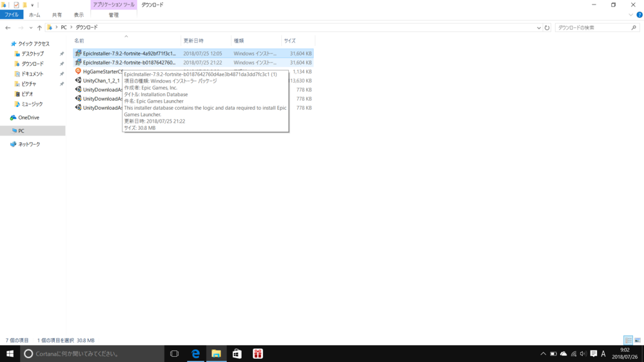
Task: Click the Cortana search box
Action: pyautogui.click(x=92, y=354)
